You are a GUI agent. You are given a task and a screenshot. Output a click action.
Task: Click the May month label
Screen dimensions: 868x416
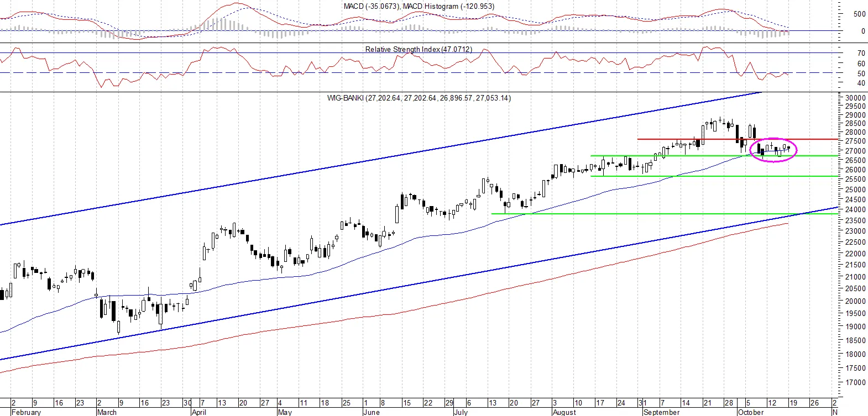(x=285, y=412)
